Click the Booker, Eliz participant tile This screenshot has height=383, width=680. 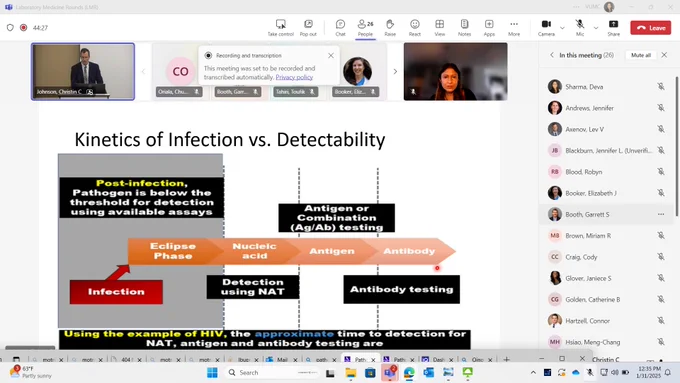[x=356, y=72]
